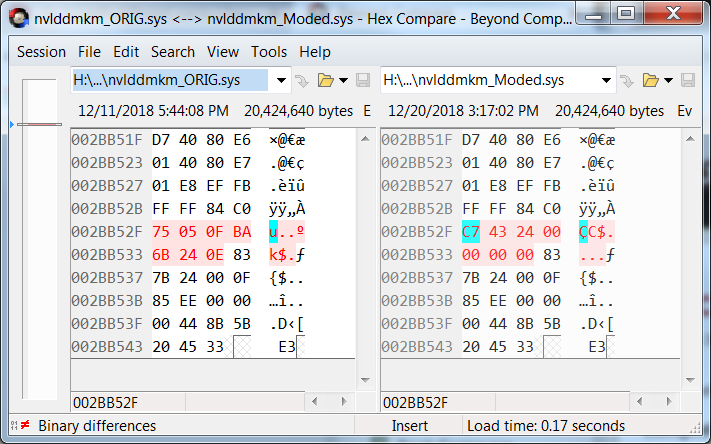Click the left pane offset field 002BB52F
This screenshot has height=444, width=711.
128,402
